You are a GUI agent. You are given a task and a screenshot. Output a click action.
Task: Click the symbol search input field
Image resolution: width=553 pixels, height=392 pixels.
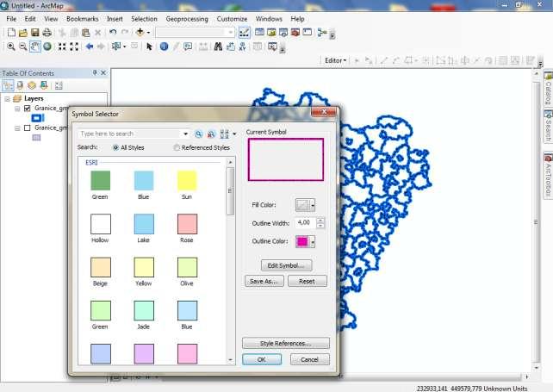pos(129,134)
